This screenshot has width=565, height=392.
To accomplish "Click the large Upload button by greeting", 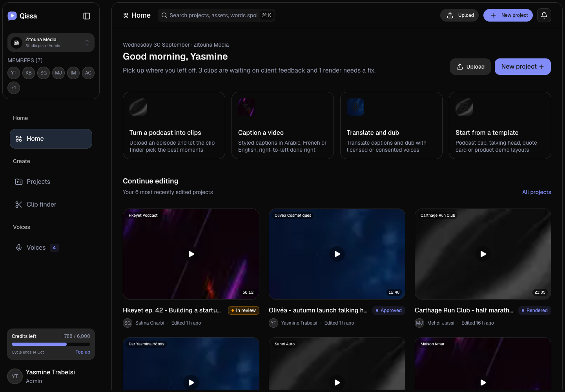I will coord(470,67).
